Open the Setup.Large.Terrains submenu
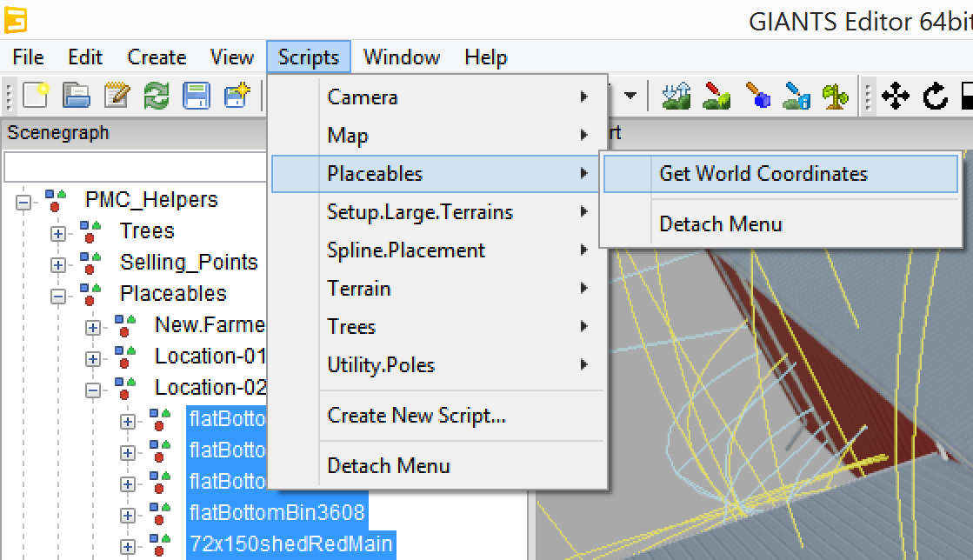The image size is (973, 560). (438, 212)
